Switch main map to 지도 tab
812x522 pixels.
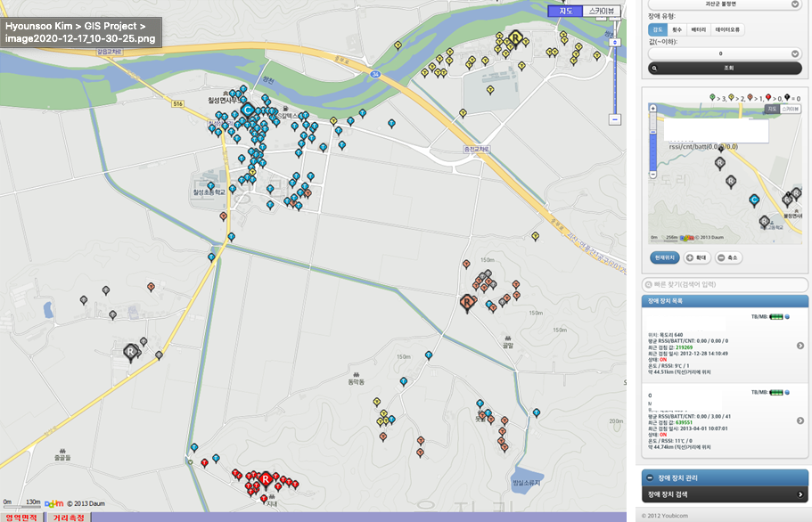click(565, 11)
